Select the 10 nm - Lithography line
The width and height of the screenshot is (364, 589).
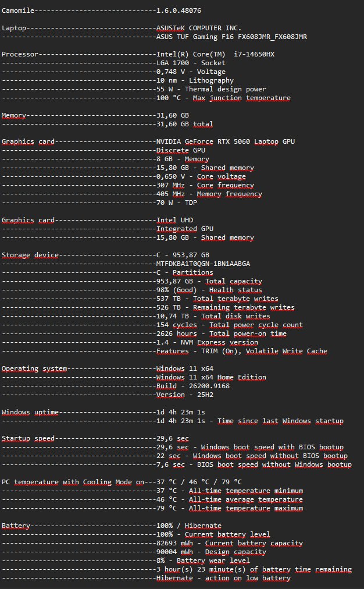pos(195,80)
